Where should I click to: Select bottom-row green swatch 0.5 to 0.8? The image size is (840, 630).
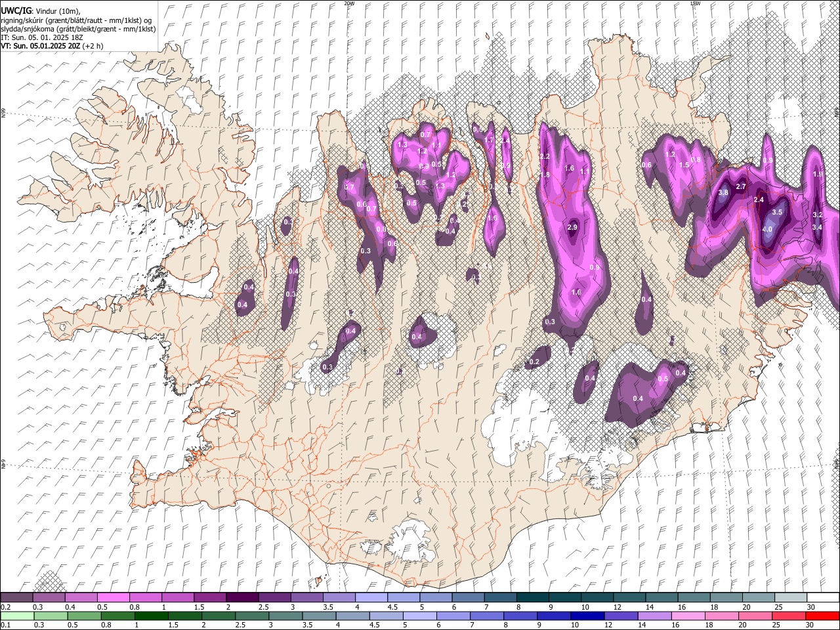tap(85, 616)
